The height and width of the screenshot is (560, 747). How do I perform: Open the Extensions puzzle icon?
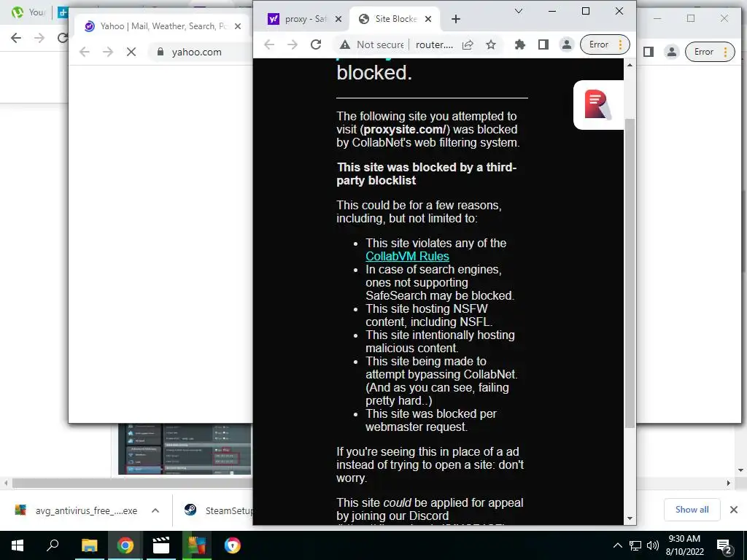(x=519, y=44)
